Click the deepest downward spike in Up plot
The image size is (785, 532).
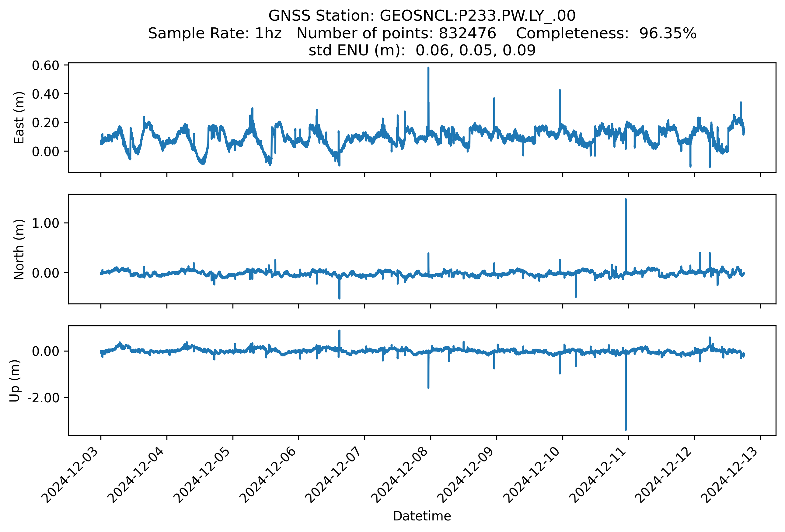click(x=626, y=429)
